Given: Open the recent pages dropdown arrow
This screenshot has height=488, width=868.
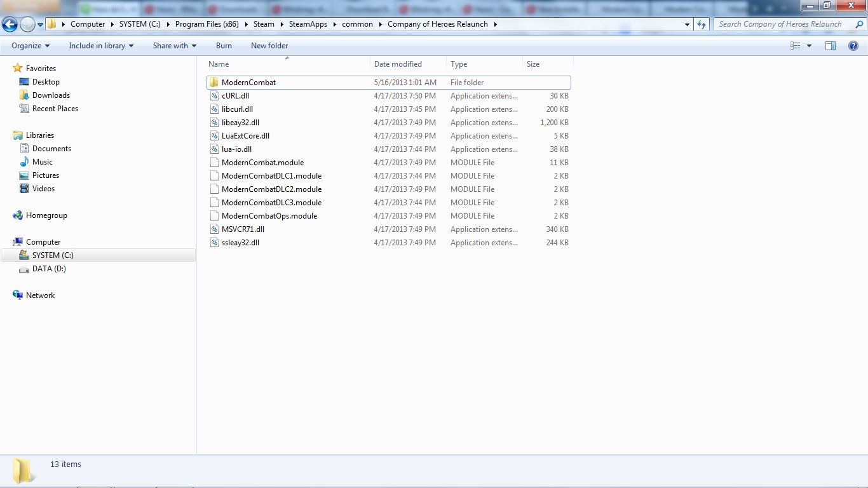Looking at the screenshot, I should coord(40,25).
